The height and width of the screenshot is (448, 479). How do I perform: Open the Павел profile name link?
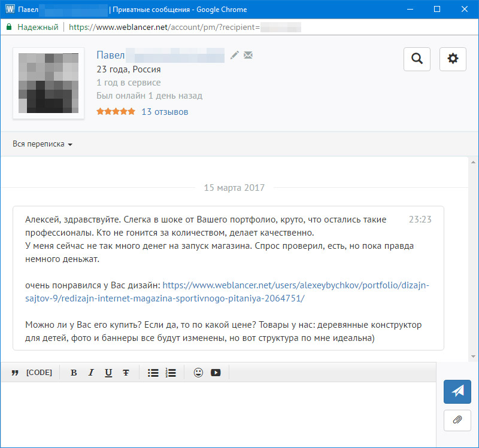110,55
